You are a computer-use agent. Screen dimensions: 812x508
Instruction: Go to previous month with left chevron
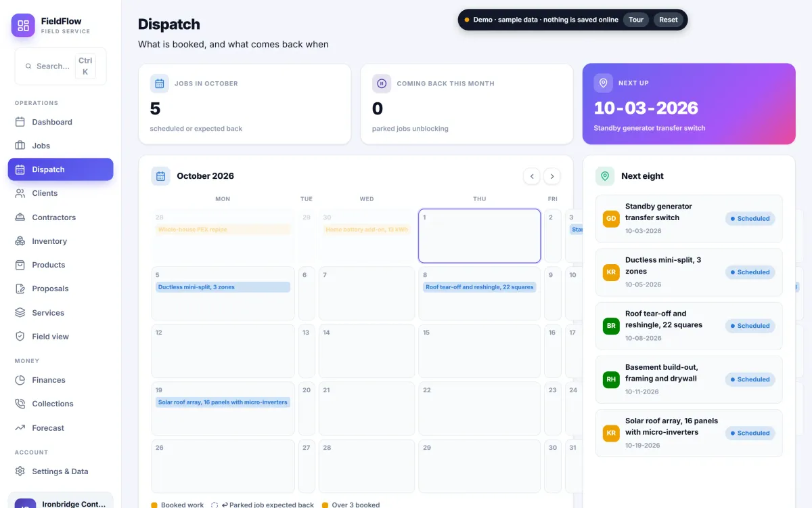(532, 176)
